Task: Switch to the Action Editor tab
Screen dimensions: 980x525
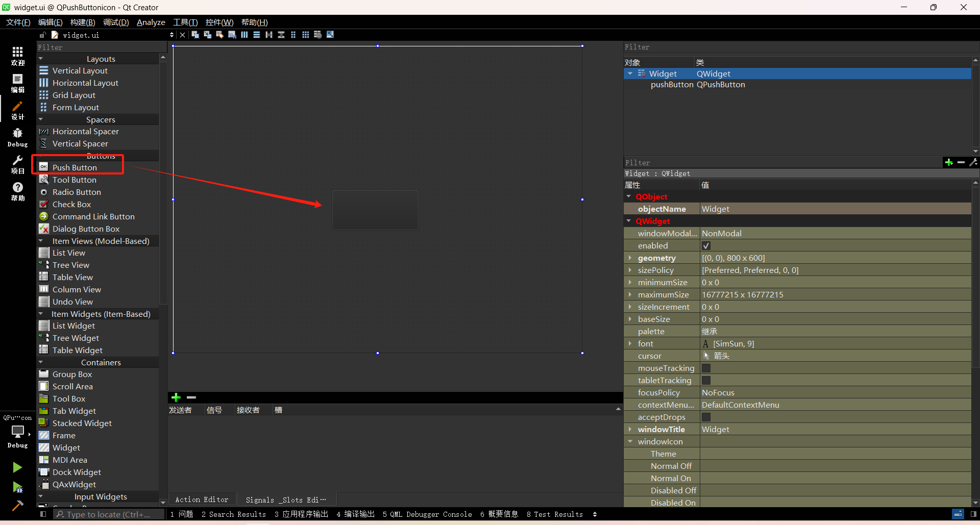Action: pyautogui.click(x=202, y=499)
